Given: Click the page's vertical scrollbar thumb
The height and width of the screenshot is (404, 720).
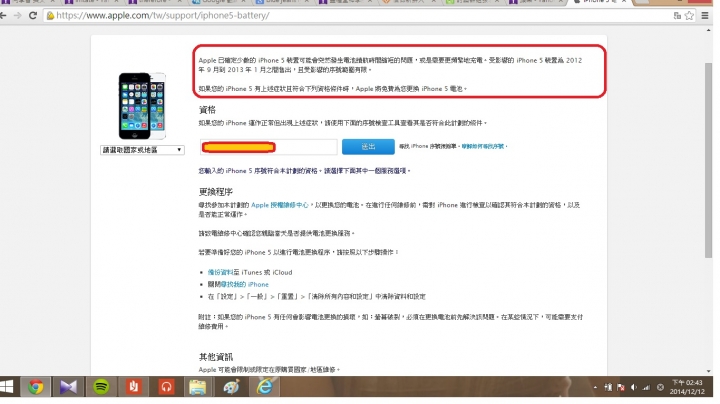Looking at the screenshot, I should 708,160.
